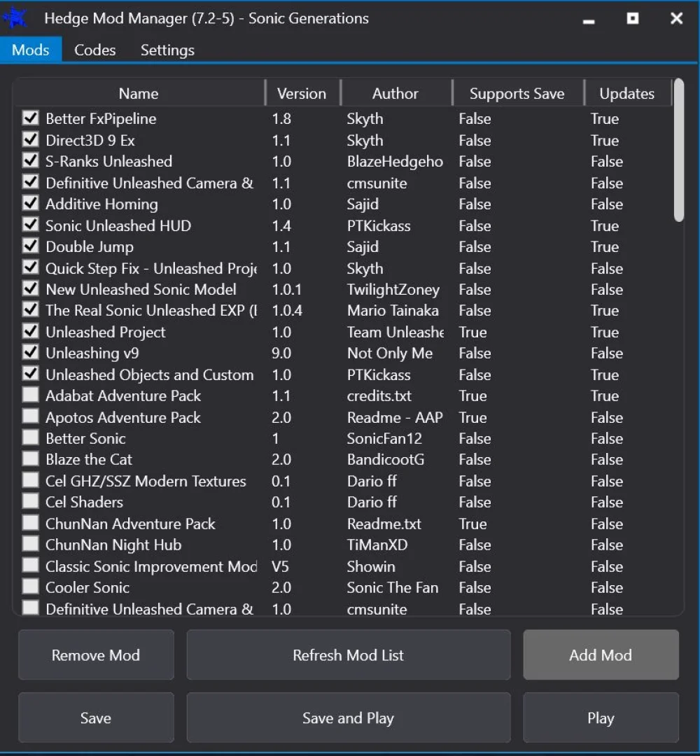
Task: Check the ChunNan Adventure Pack mod
Action: point(31,523)
